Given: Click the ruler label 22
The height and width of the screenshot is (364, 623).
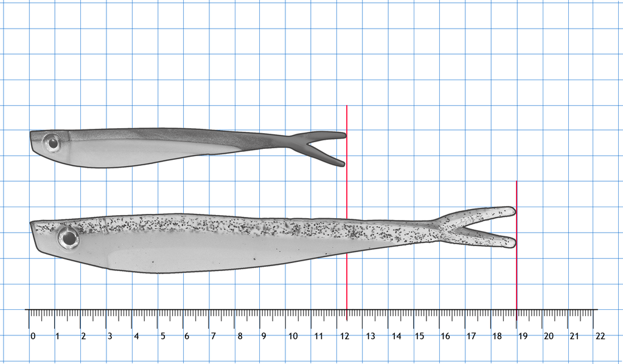Looking at the screenshot, I should coord(600,336).
